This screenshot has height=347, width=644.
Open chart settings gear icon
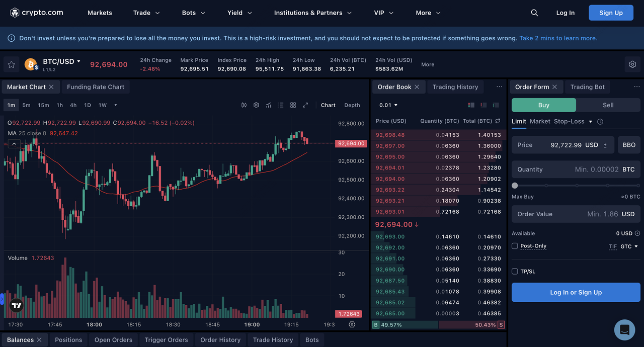[256, 105]
